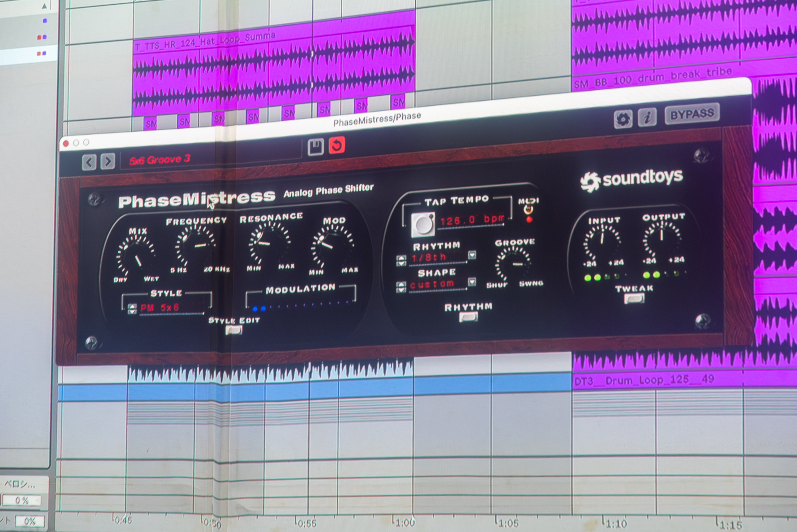Toggle the Tweak panel button

click(634, 299)
